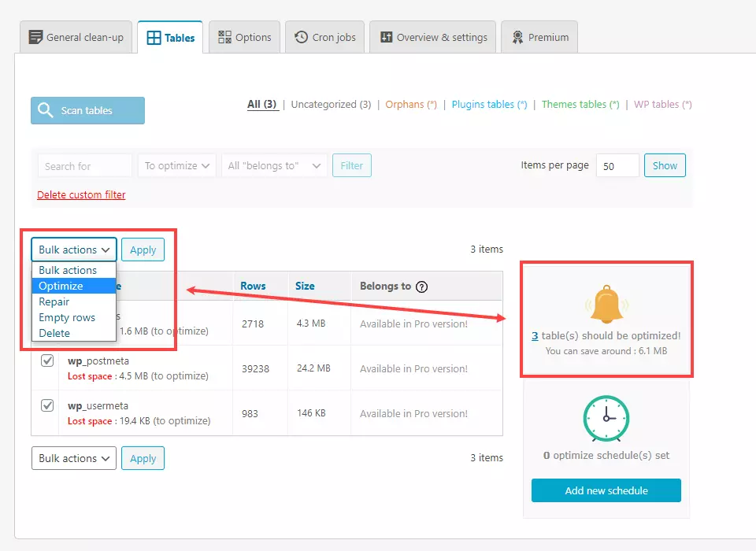Sort by the Size column header
Screen dimensions: 756x551
point(305,286)
